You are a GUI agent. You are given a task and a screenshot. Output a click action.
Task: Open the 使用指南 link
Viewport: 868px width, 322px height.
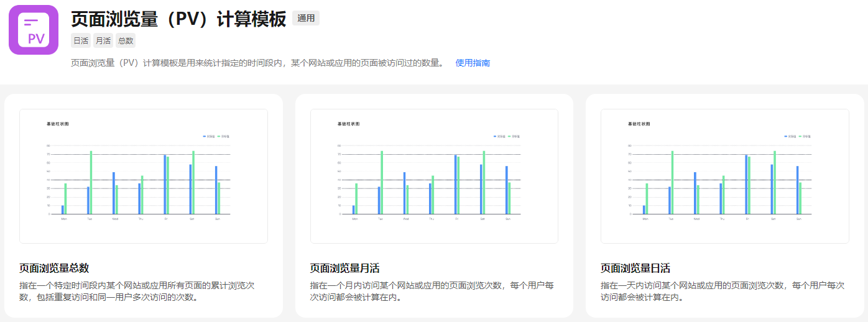(473, 63)
